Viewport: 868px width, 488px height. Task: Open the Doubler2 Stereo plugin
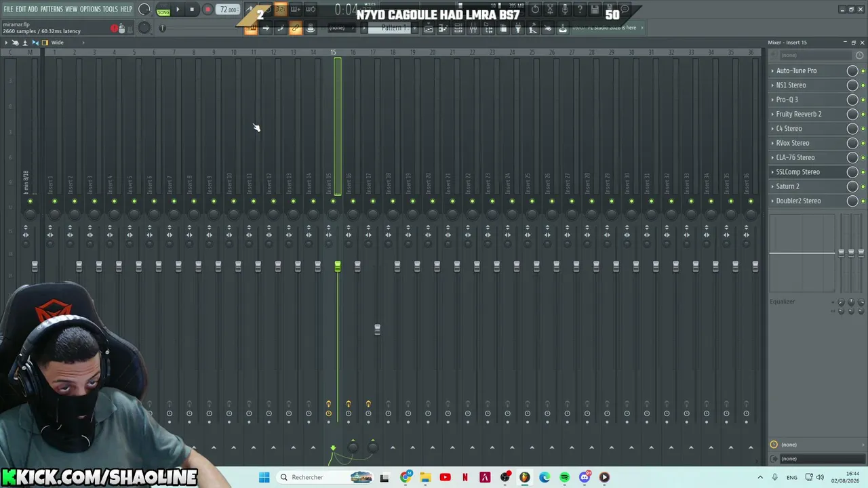[x=798, y=201]
